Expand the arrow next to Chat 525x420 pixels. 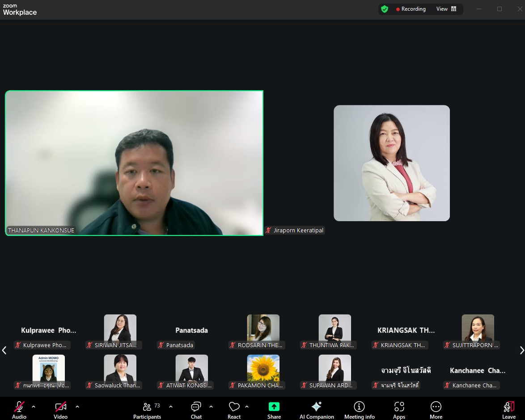pos(211,407)
